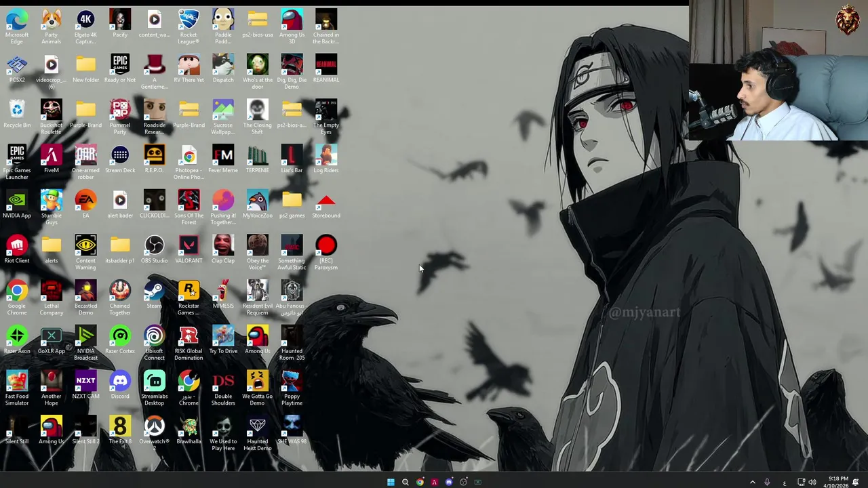Select the Storebound game icon
This screenshot has width=868, height=488.
coord(326,205)
